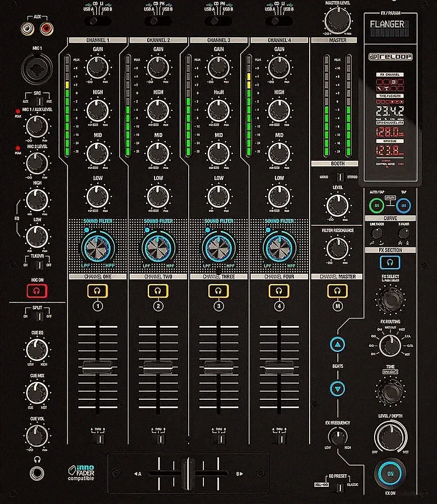The width and height of the screenshot is (437, 504).
Task: Click the Channel 4 volume fader cap
Action: pyautogui.click(x=279, y=366)
